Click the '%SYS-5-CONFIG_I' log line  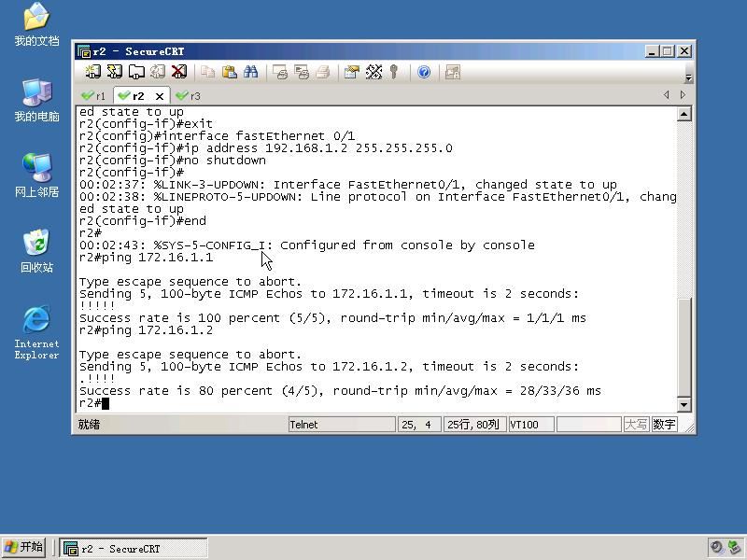click(307, 245)
